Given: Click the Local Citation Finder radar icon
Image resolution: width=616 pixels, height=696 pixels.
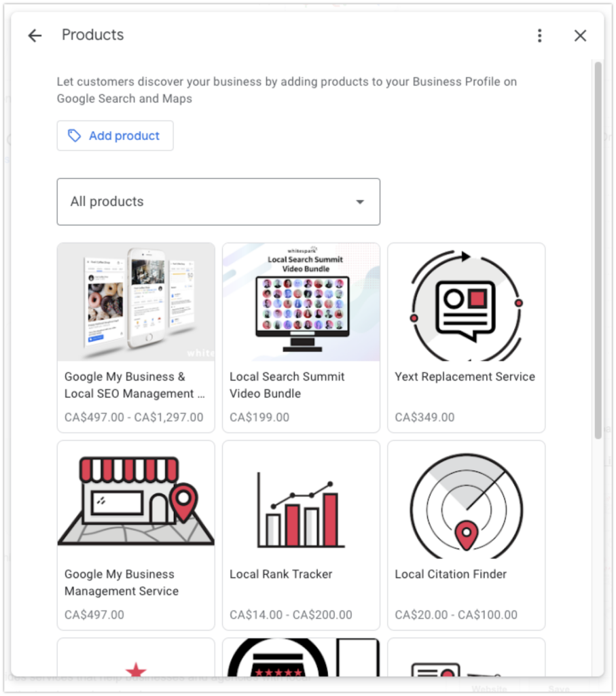Looking at the screenshot, I should pyautogui.click(x=466, y=506).
